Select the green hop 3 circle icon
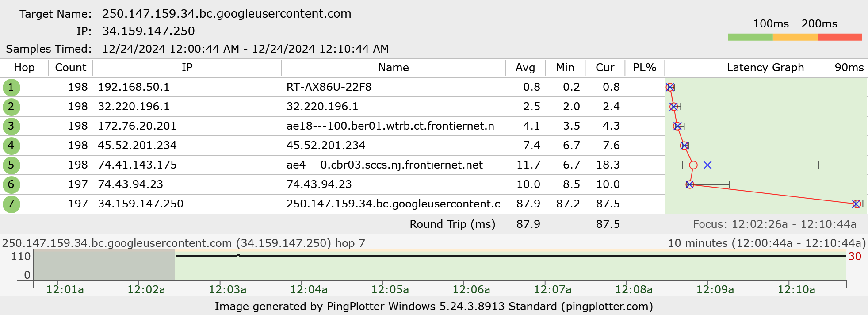This screenshot has width=868, height=315. [11, 126]
